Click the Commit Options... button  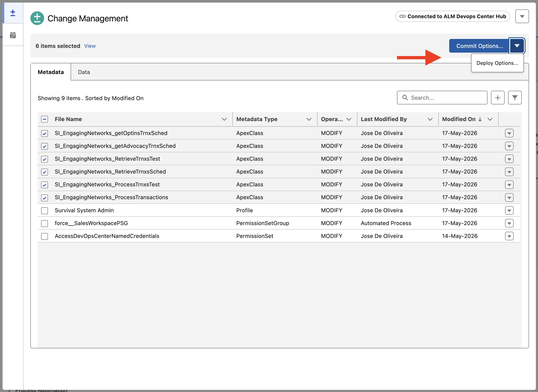point(479,46)
